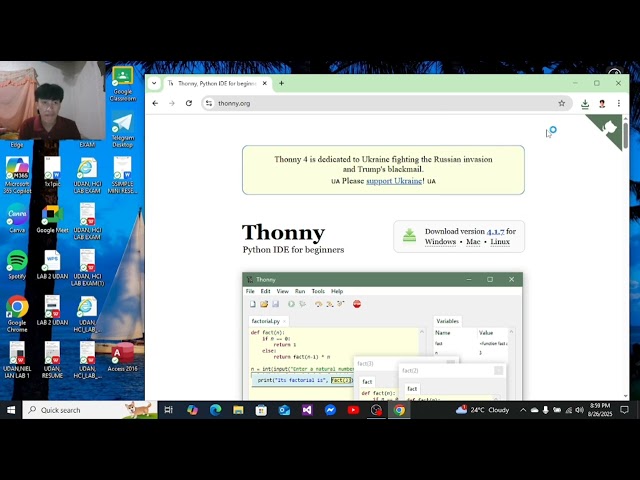The width and height of the screenshot is (640, 480).
Task: Open Telegram Desktop shortcut
Action: [123, 131]
